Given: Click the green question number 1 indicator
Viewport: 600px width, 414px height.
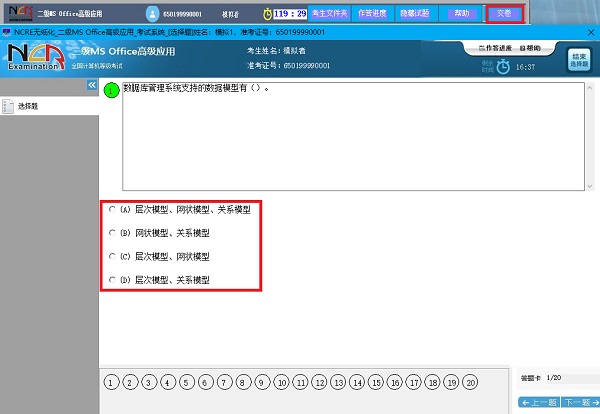Looking at the screenshot, I should (x=111, y=91).
